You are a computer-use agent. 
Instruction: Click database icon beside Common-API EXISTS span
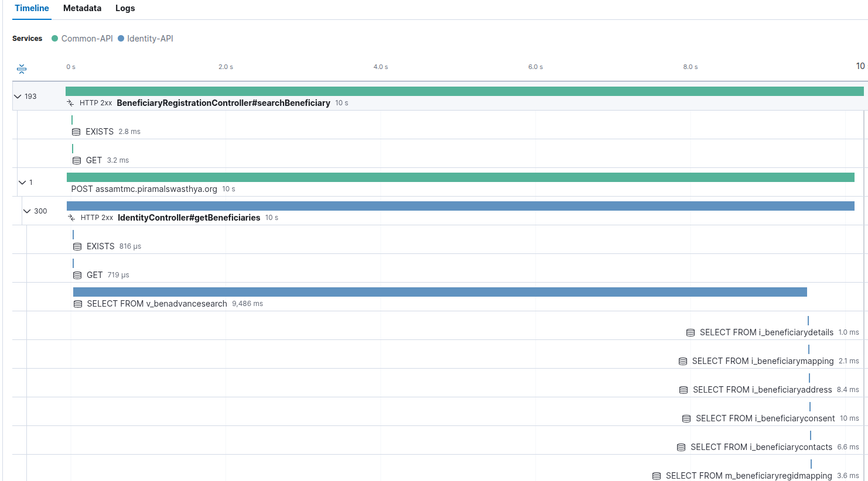tap(76, 132)
